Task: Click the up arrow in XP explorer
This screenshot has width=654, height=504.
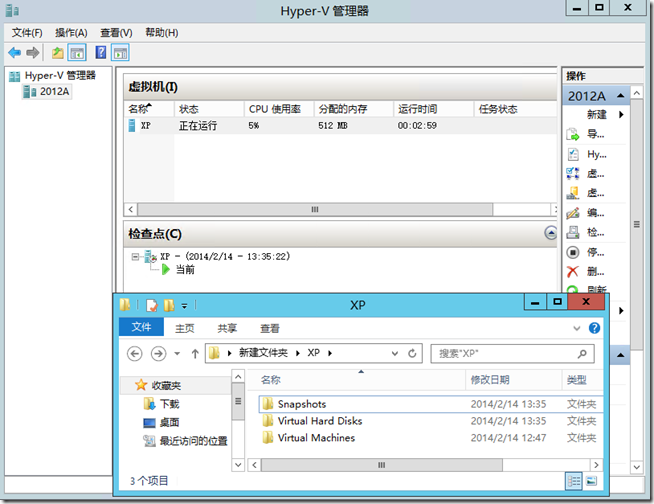Action: point(195,354)
